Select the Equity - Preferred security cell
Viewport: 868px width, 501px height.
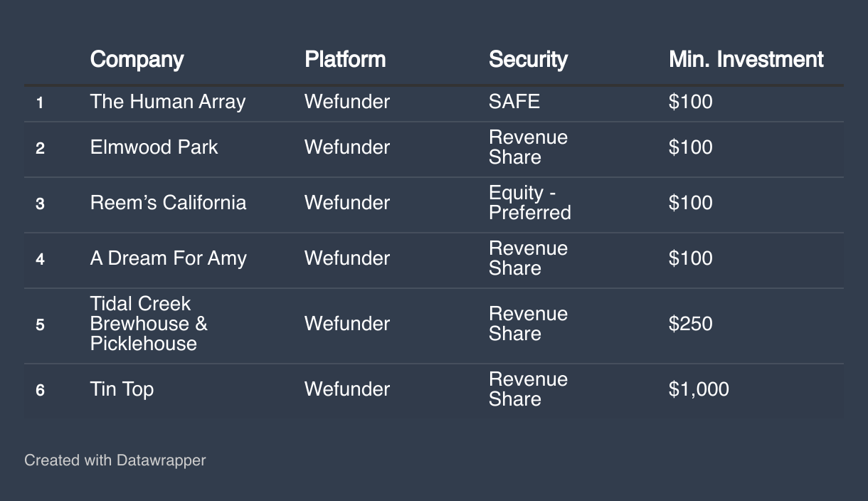click(529, 203)
